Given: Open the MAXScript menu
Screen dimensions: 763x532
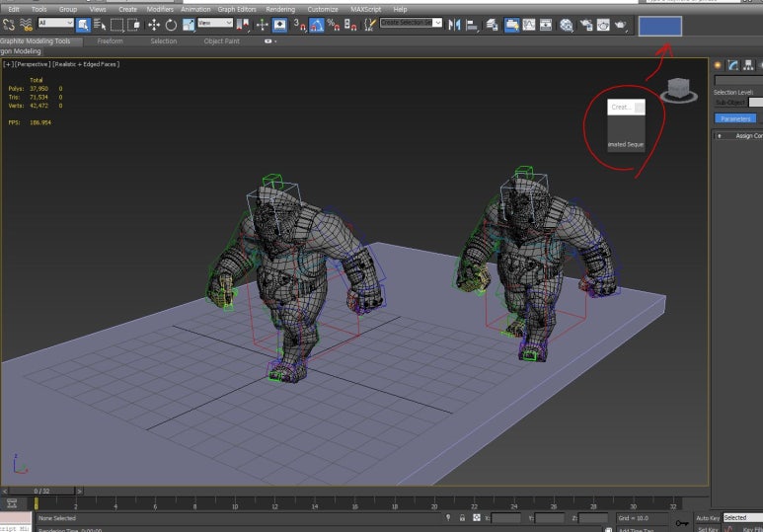Looking at the screenshot, I should pos(366,9).
